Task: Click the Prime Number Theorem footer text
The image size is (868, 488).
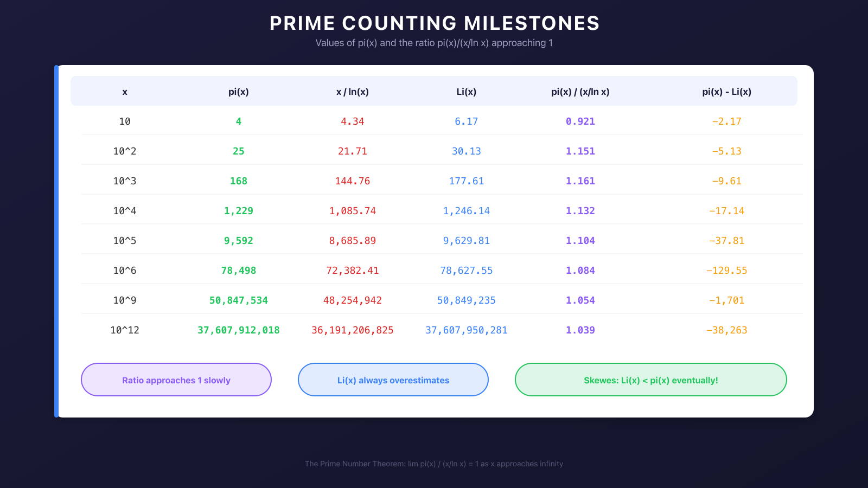Action: [434, 464]
